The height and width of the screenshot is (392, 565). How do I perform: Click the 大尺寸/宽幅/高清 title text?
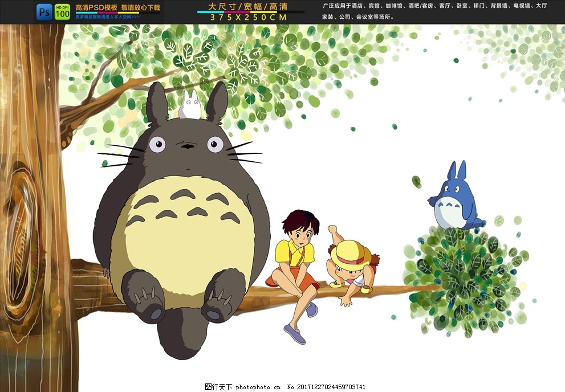tap(248, 6)
